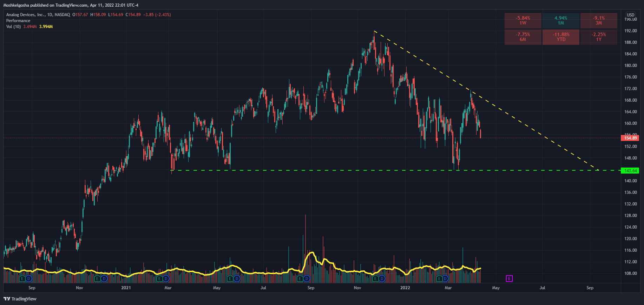Viewport: 644px width, 305px height.
Task: Click the volume value 3.994M in legend
Action: 46,27
